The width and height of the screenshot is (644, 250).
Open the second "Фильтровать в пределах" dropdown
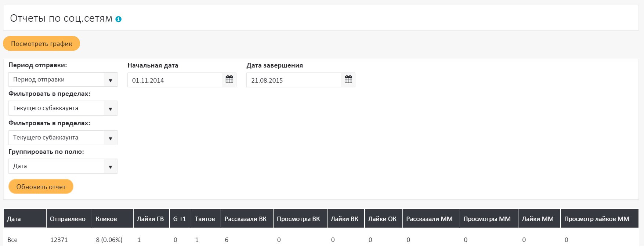click(x=63, y=138)
